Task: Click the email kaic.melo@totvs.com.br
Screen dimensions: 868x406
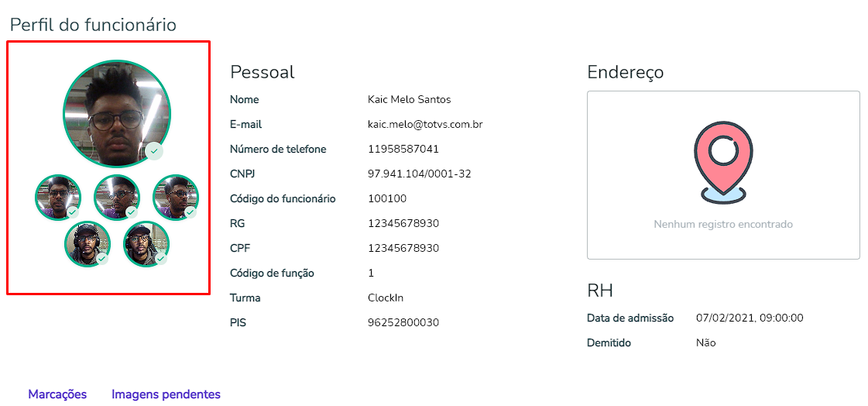Action: (425, 124)
